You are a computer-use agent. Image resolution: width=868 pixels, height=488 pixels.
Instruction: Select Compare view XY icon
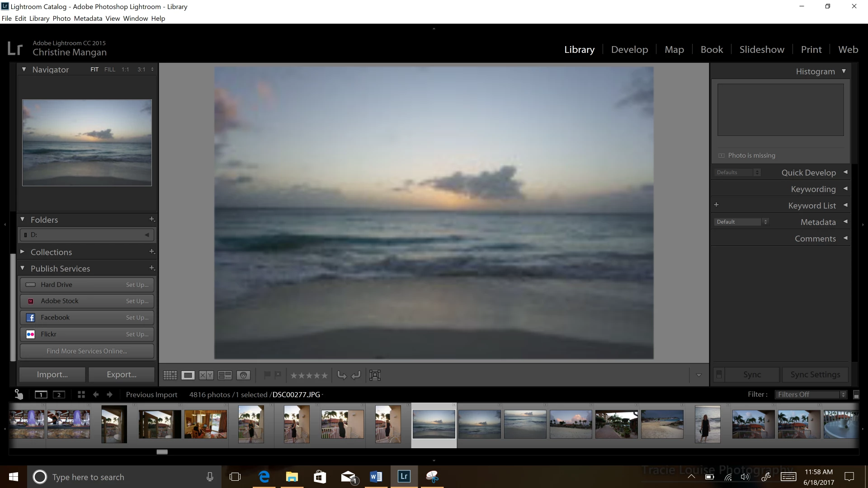coord(206,375)
